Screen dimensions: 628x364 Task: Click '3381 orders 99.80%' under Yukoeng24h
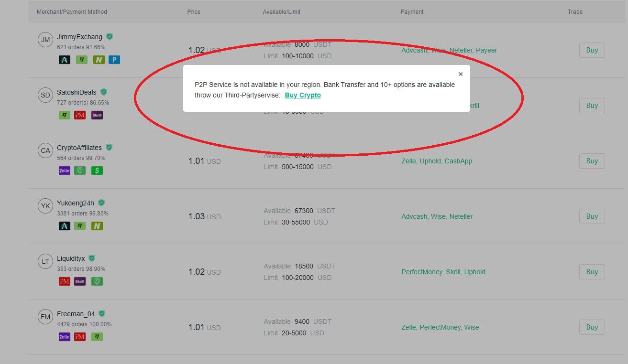(x=83, y=214)
